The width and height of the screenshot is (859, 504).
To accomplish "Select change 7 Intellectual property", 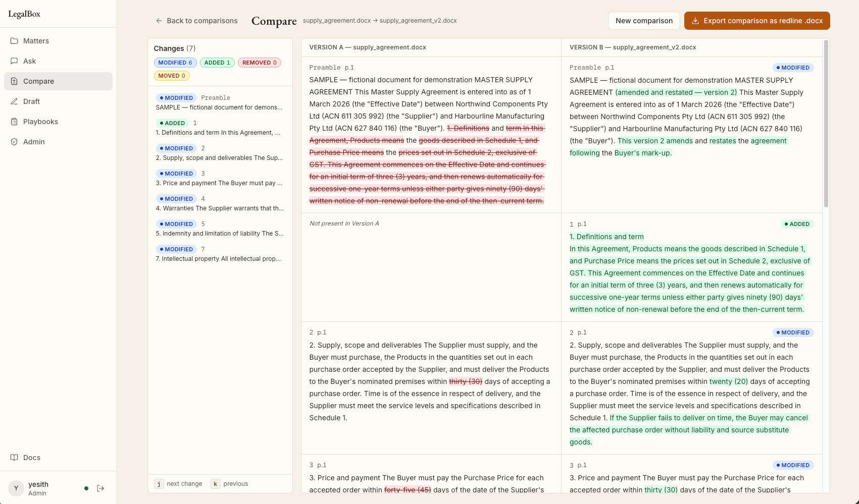I will pos(220,254).
